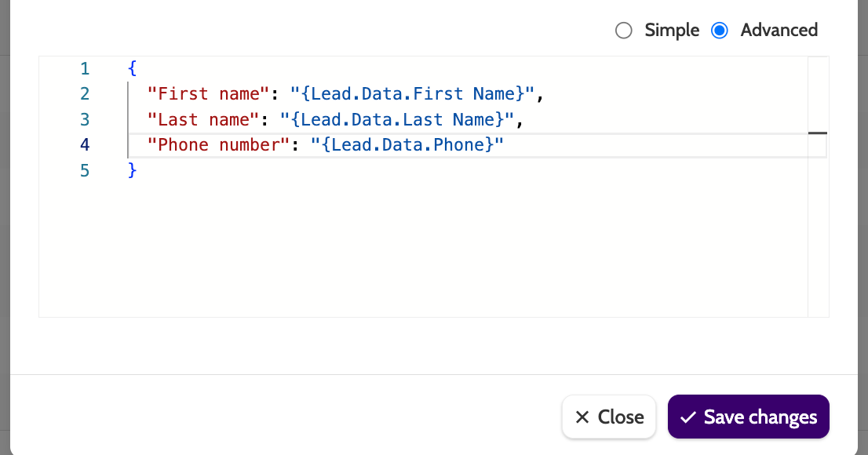Click line number 2 in the gutter

point(85,94)
